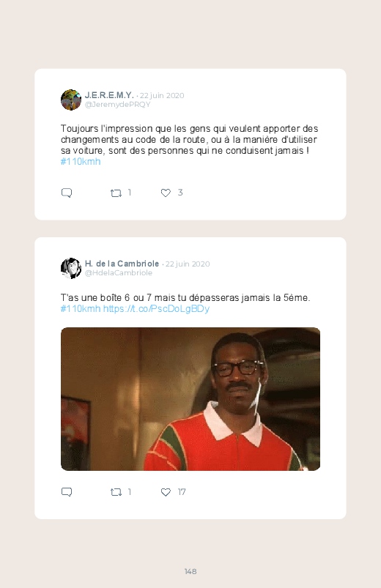Click the @HdelaCambriole handle
Image resolution: width=381 pixels, height=588 pixels.
pyautogui.click(x=119, y=272)
